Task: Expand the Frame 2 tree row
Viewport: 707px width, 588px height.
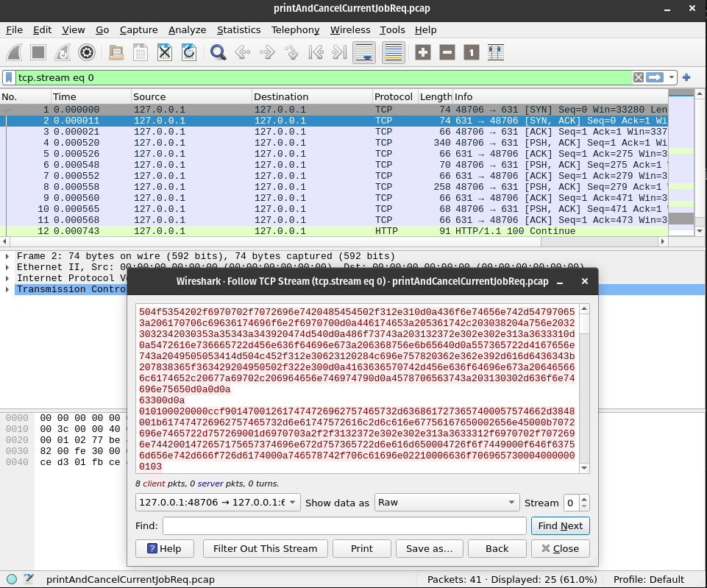Action: pos(7,256)
